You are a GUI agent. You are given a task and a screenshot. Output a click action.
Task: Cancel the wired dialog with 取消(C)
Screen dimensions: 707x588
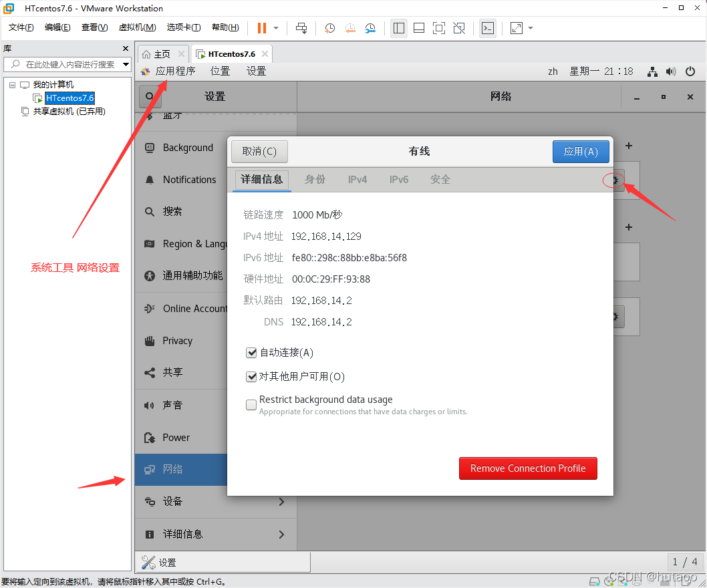(259, 152)
